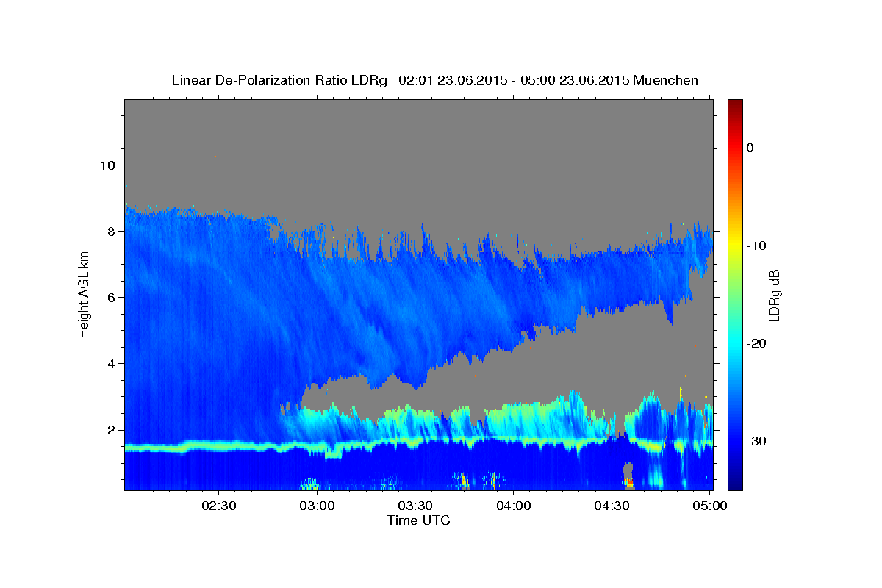Click the 'Muenchen' location in the title
882x588 pixels.
pos(667,80)
